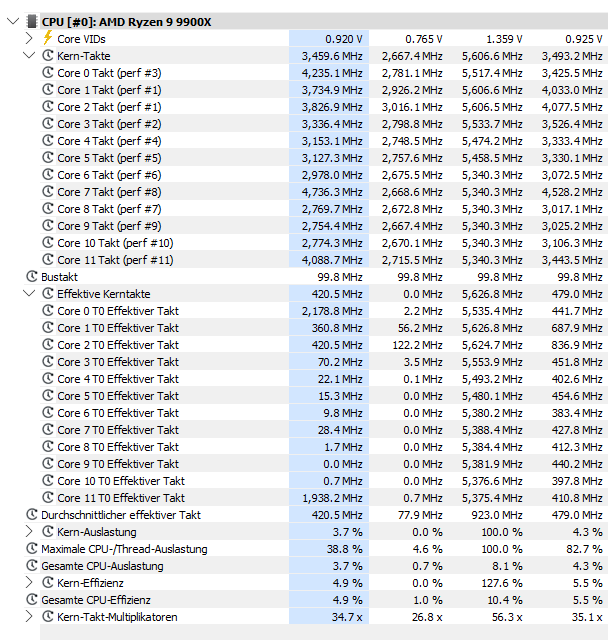This screenshot has height=640, width=608.
Task: Click the value 10.4 % Gesamte CPU-Effizienz maximum
Action: click(505, 600)
